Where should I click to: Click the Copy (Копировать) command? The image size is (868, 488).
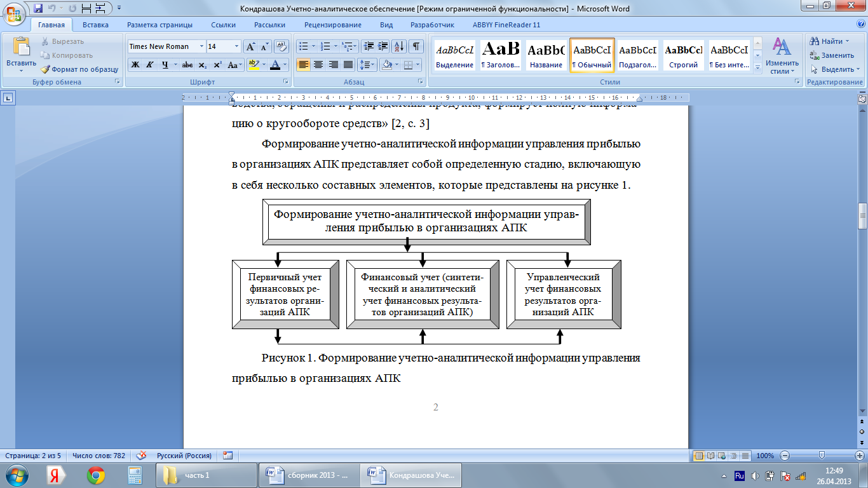pos(67,55)
